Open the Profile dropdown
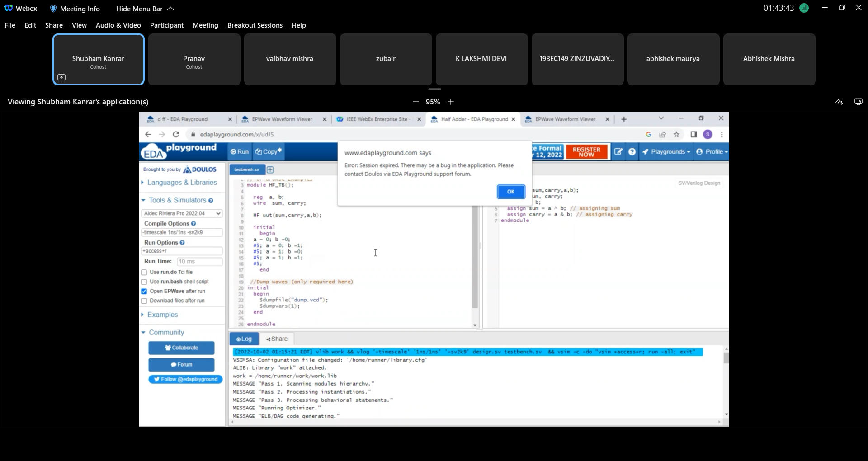This screenshot has height=461, width=868. 712,152
